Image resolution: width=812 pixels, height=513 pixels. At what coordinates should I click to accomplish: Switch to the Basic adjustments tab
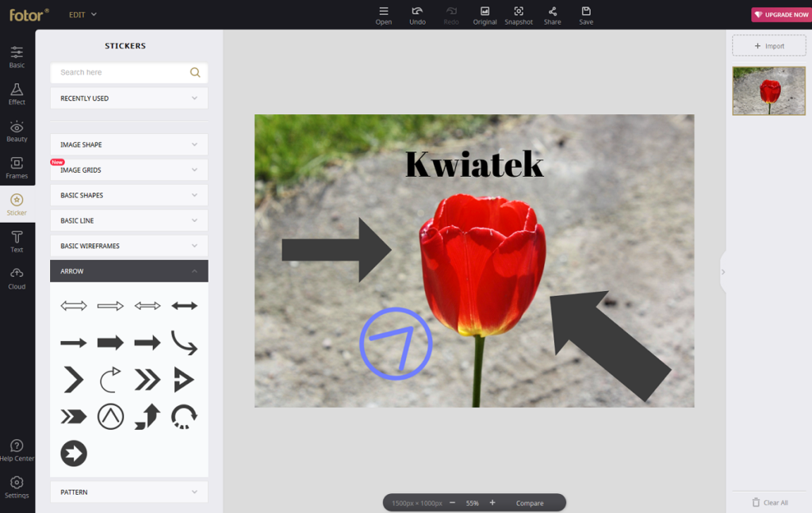(17, 57)
